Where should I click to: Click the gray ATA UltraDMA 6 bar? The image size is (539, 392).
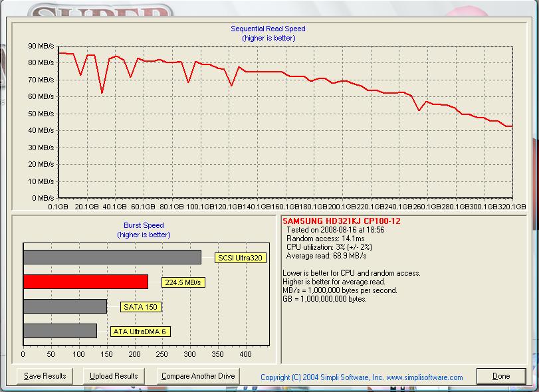pyautogui.click(x=60, y=331)
